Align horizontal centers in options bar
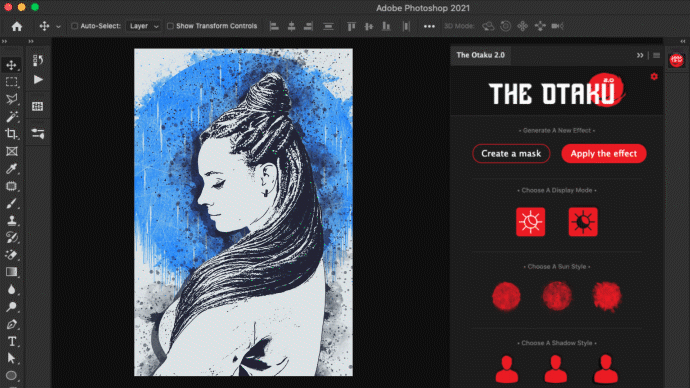 point(291,26)
